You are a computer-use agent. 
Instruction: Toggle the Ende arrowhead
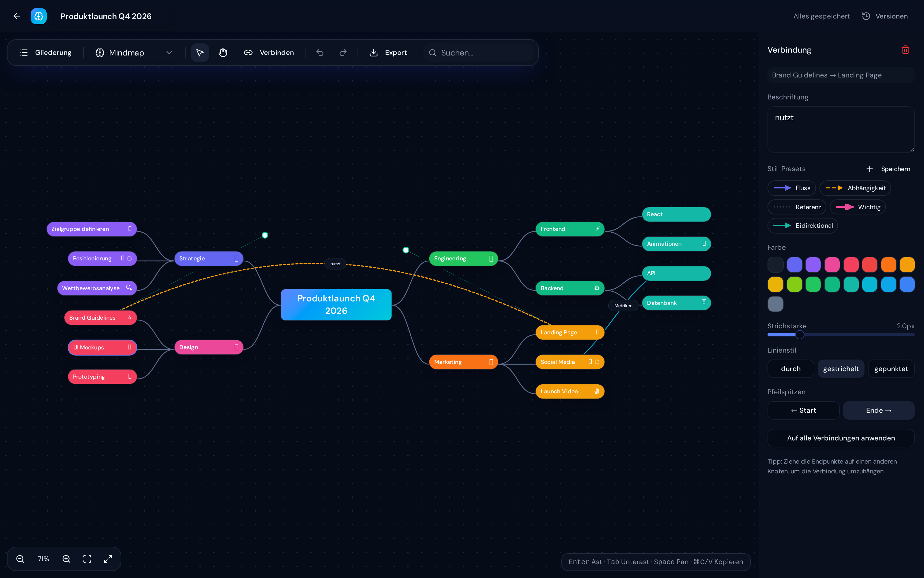tap(879, 411)
